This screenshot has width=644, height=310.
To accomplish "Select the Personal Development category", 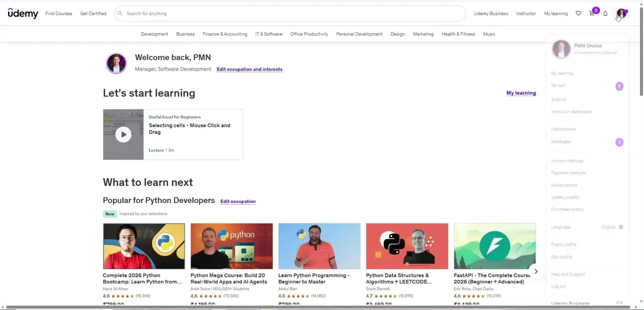I will pyautogui.click(x=359, y=34).
